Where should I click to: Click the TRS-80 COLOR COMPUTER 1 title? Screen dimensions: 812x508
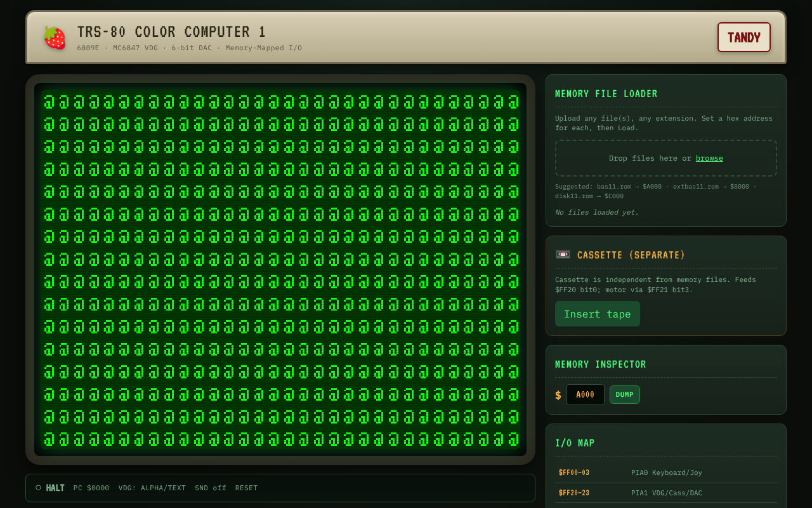[x=171, y=32]
